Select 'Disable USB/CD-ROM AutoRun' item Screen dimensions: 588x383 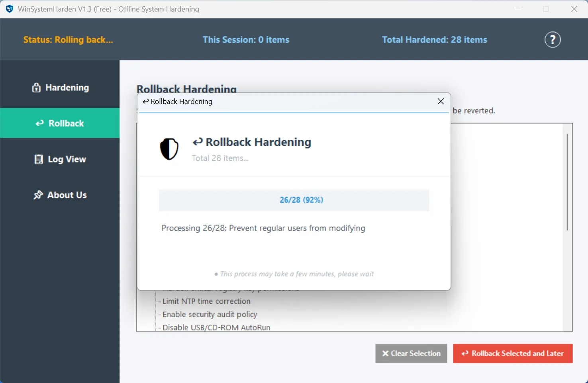216,327
